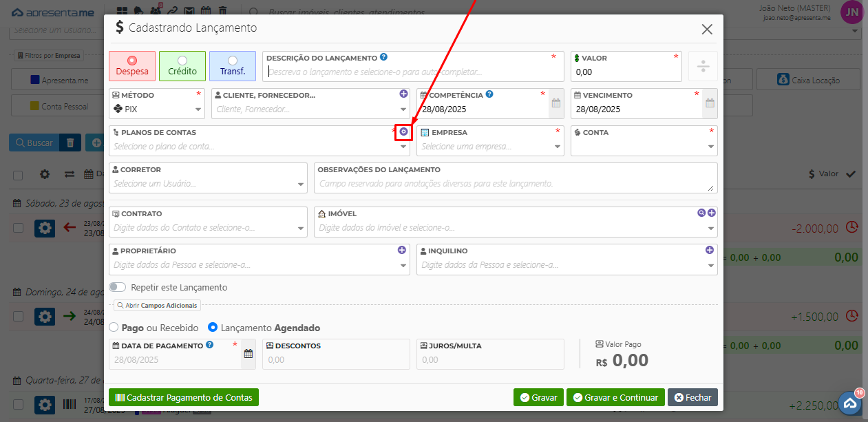Image resolution: width=868 pixels, height=422 pixels.
Task: Choose the Crédito entry type
Action: pyautogui.click(x=182, y=66)
